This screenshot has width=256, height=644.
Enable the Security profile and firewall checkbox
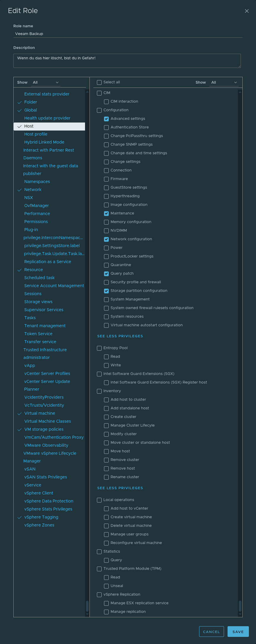pyautogui.click(x=106, y=282)
